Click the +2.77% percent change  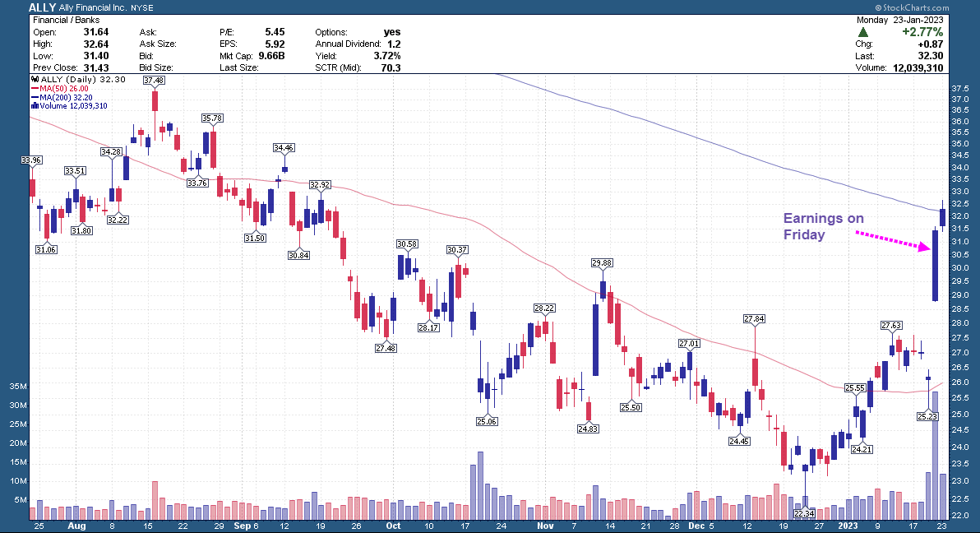[922, 32]
